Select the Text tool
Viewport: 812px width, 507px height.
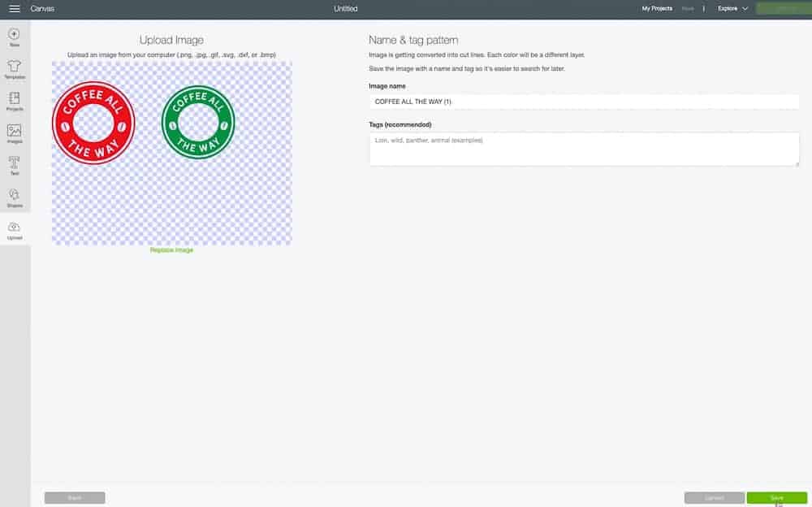tap(15, 166)
